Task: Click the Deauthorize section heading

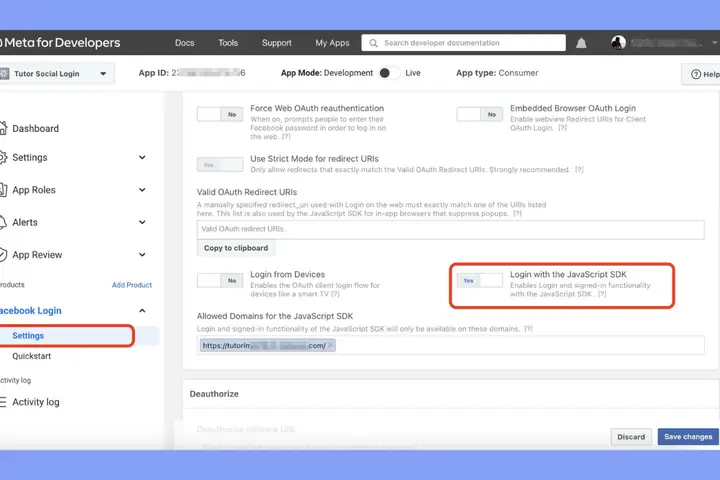Action: 214,394
